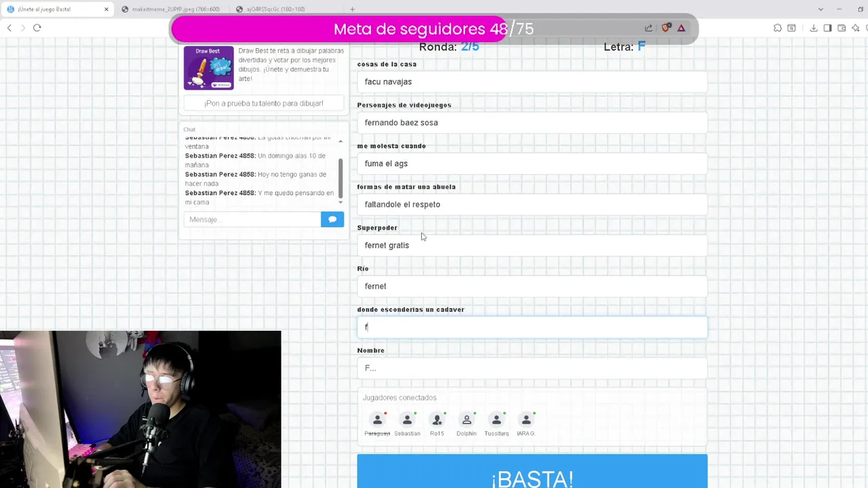Close the '¡Únete al juego Basta!' tab
Image resolution: width=868 pixels, height=488 pixels.
(x=106, y=9)
